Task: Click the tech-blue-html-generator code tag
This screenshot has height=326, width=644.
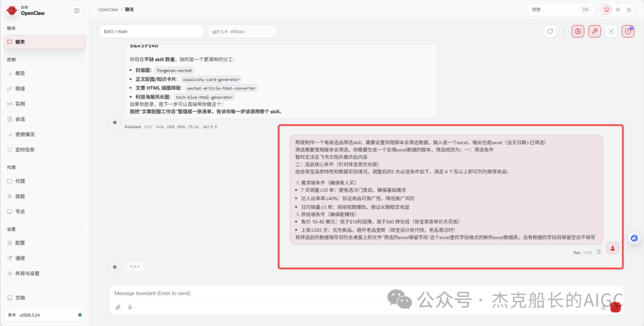Action: pyautogui.click(x=205, y=97)
